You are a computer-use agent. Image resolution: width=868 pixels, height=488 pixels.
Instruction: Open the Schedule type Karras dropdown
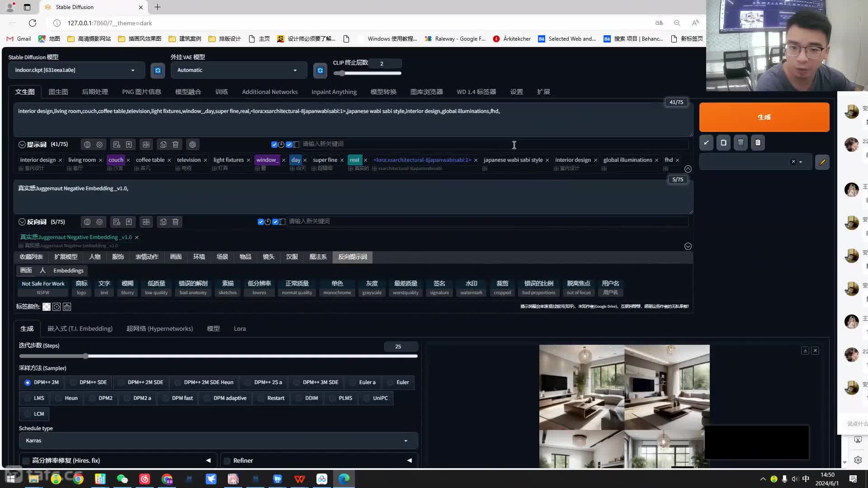(218, 441)
